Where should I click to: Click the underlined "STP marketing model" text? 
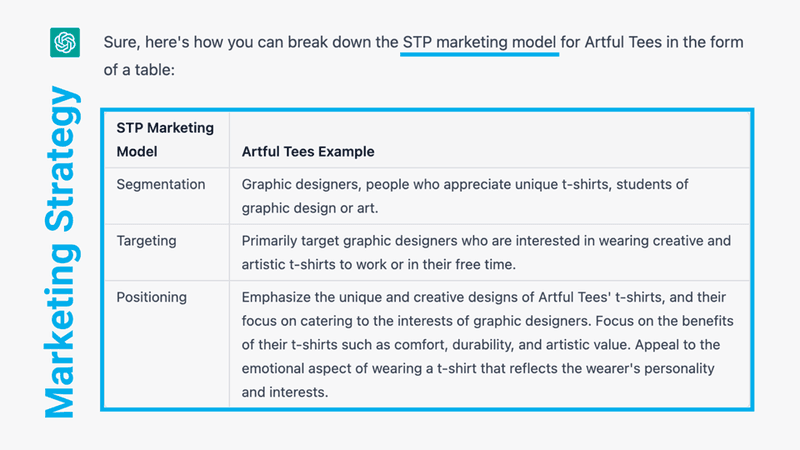(479, 43)
